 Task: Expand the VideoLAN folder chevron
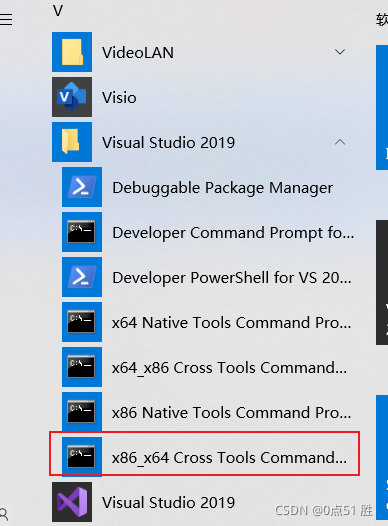pyautogui.click(x=340, y=52)
